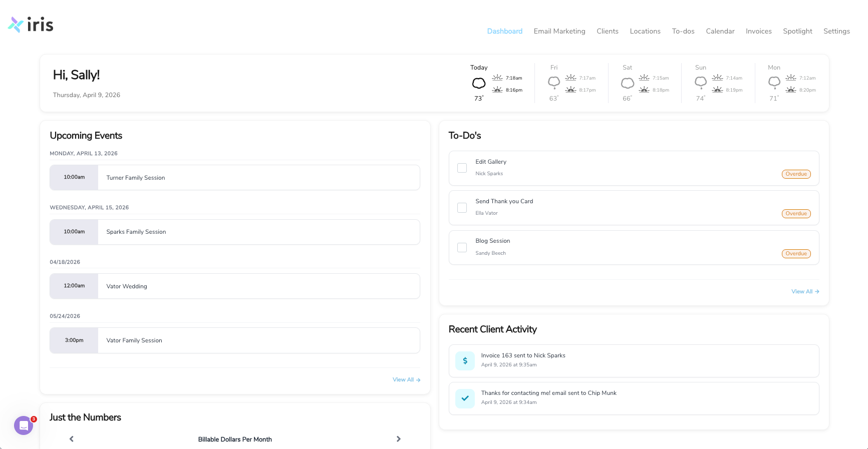
Task: Open Email Marketing in navigation
Action: [x=559, y=31]
